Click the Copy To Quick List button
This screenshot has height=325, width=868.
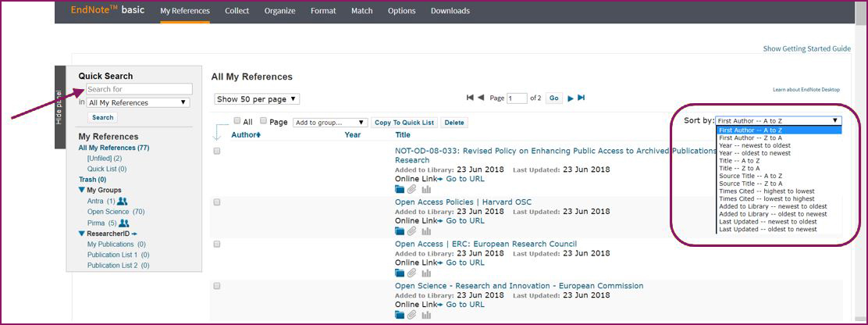tap(404, 123)
